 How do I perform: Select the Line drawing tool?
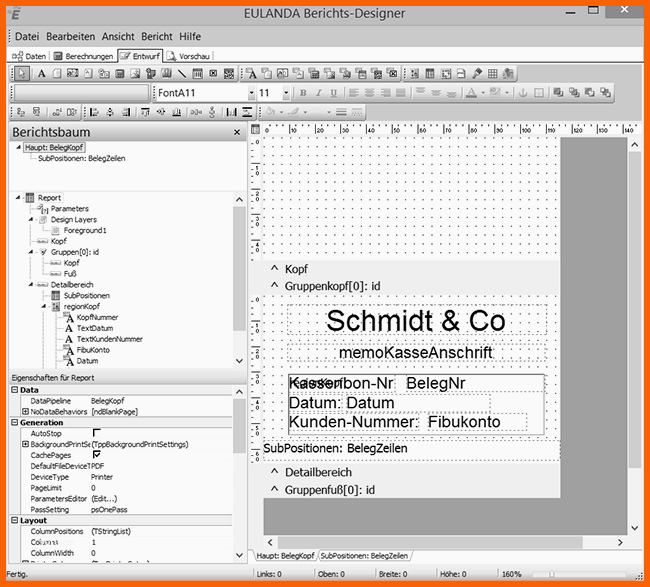pos(181,74)
